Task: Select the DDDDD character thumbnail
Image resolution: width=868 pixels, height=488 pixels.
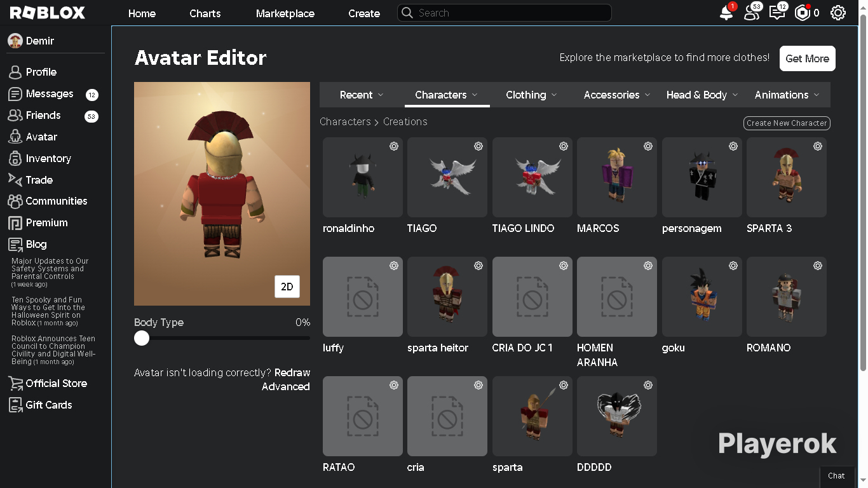Action: pos(617,416)
